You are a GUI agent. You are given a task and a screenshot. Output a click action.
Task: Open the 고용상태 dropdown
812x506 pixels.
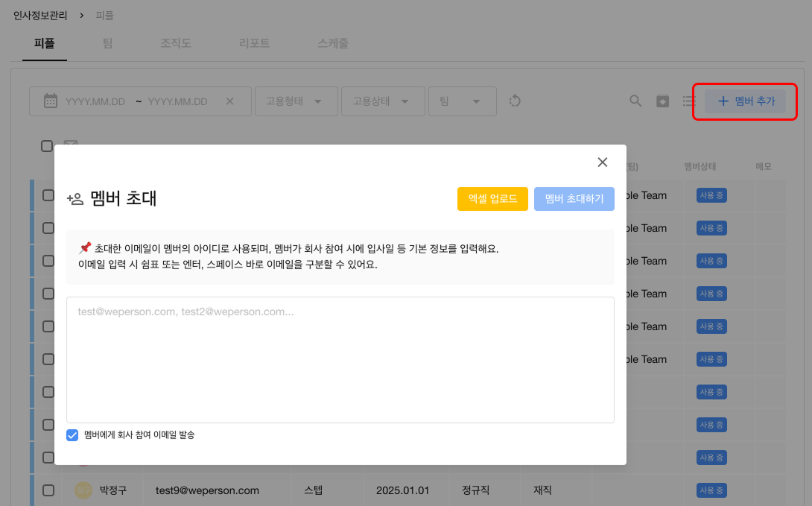pos(383,101)
